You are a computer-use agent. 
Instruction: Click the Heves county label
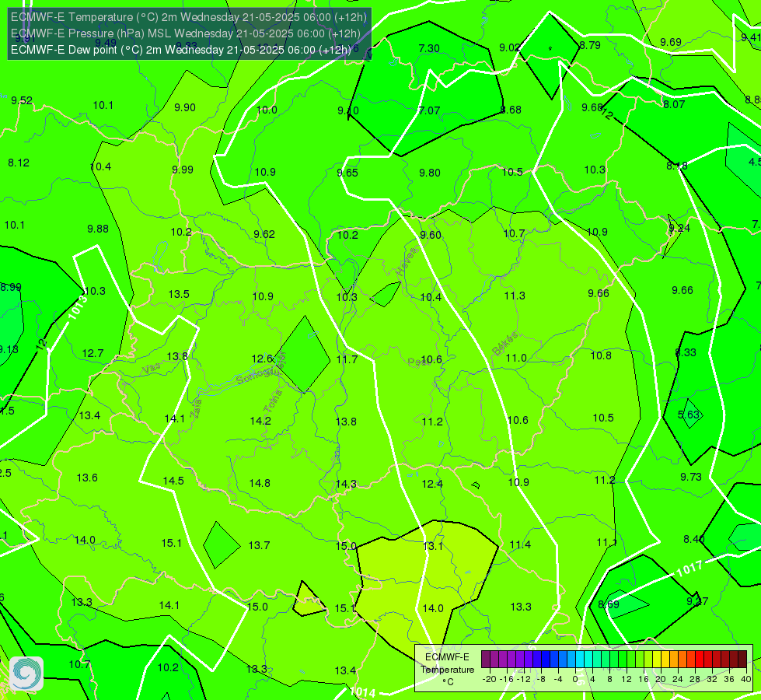click(x=407, y=261)
